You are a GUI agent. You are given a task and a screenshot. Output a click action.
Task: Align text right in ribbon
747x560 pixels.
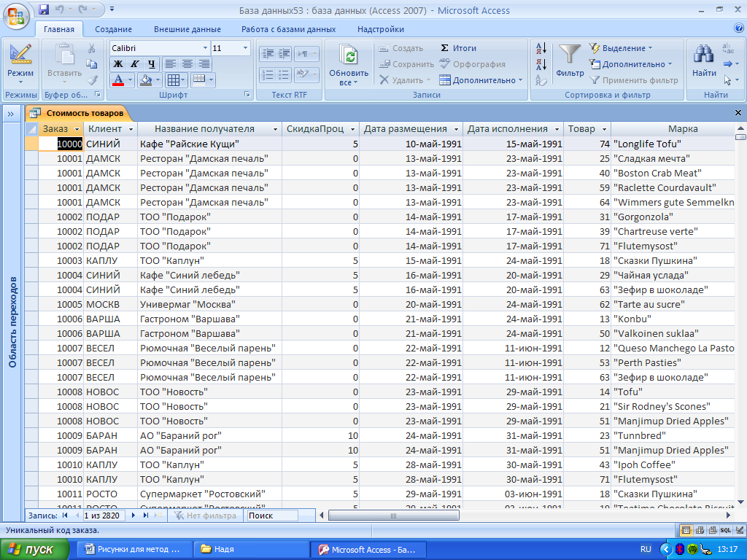click(204, 63)
